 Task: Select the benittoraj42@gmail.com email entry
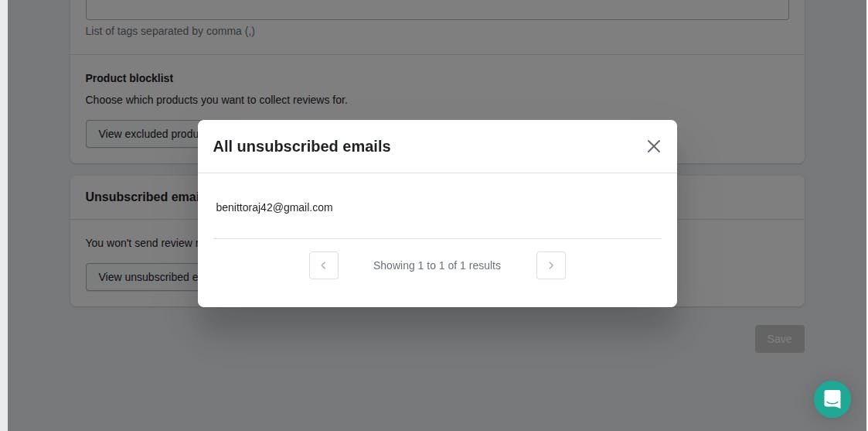click(274, 207)
